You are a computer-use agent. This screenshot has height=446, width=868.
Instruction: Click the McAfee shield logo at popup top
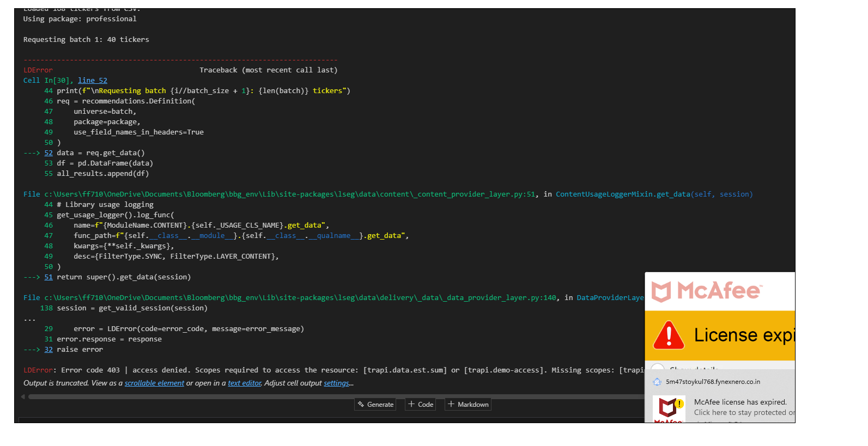pyautogui.click(x=661, y=291)
